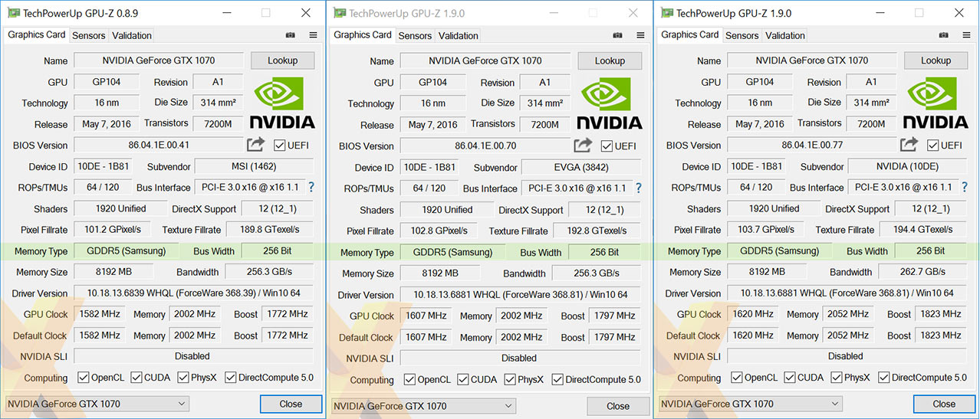The height and width of the screenshot is (419, 980).
Task: Select Graphics Card tab in the middle window
Action: (x=363, y=34)
